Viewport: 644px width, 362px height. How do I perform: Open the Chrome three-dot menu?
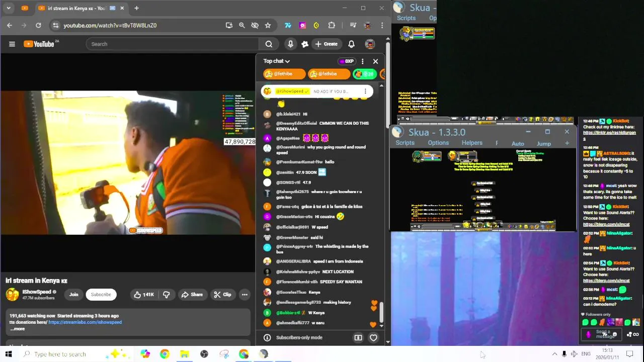382,25
